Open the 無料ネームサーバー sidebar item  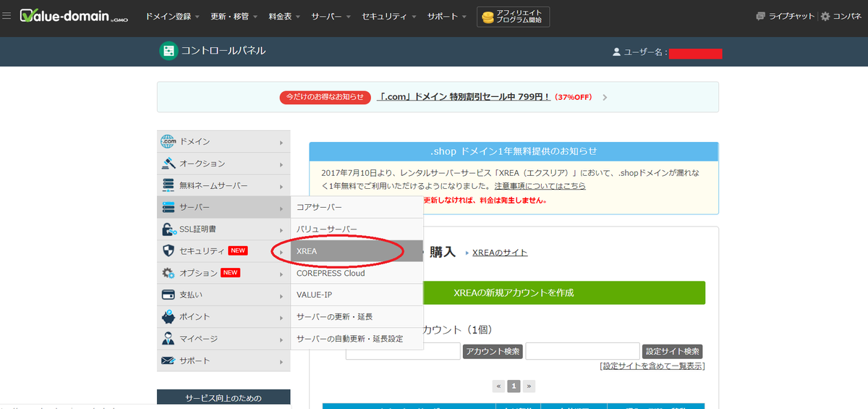pyautogui.click(x=224, y=185)
